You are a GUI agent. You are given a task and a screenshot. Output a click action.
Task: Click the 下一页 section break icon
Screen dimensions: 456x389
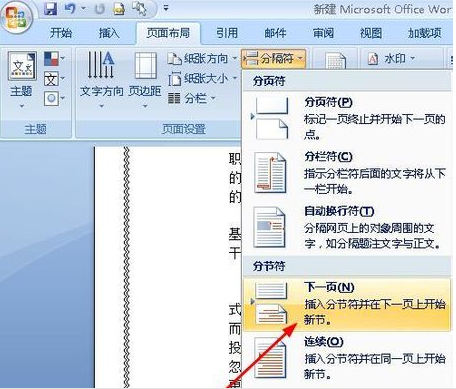click(271, 304)
